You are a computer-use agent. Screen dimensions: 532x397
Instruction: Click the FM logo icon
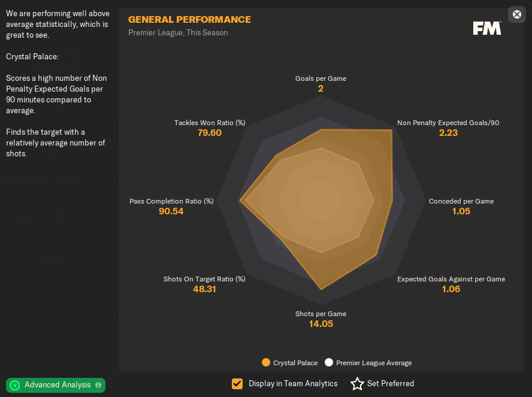pyautogui.click(x=486, y=28)
